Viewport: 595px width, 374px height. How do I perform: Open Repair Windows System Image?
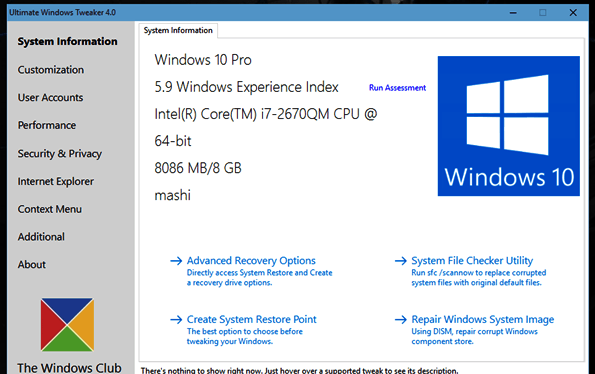click(x=483, y=319)
